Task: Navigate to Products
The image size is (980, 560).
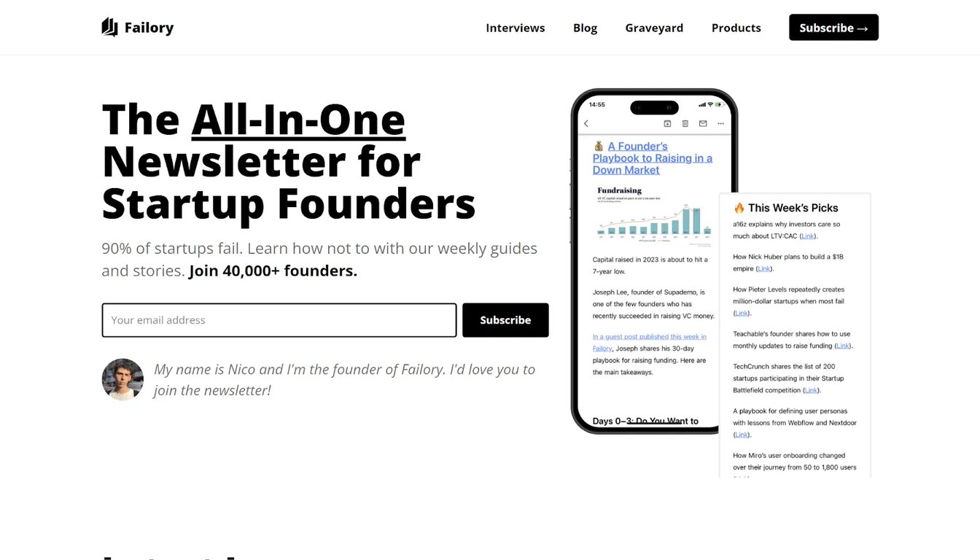Action: click(736, 28)
